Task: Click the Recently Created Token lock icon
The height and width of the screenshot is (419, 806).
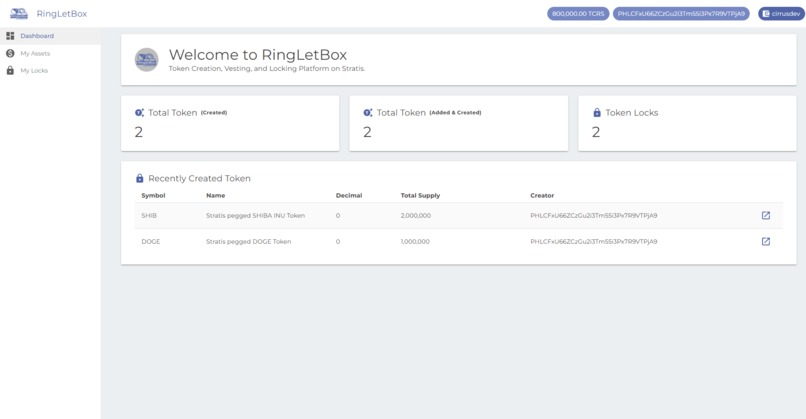Action: [x=139, y=178]
